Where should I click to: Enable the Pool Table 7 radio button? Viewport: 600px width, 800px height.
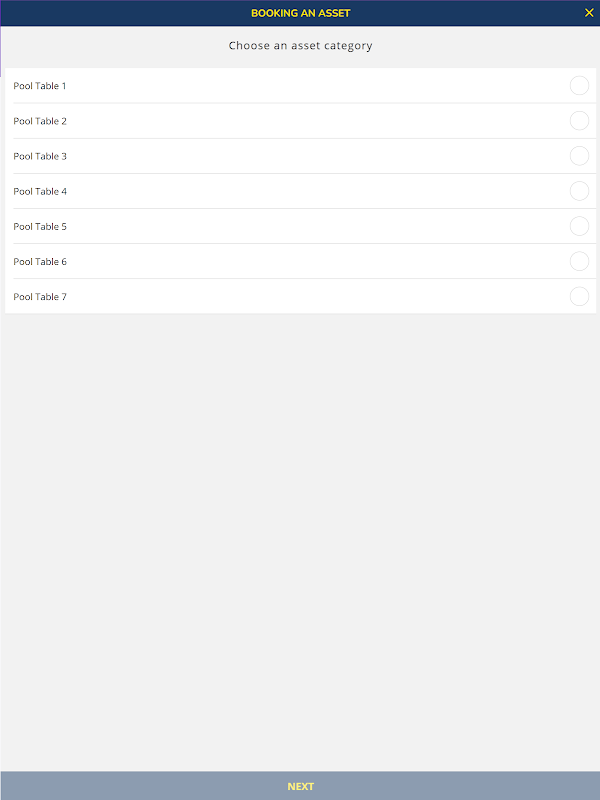click(579, 296)
